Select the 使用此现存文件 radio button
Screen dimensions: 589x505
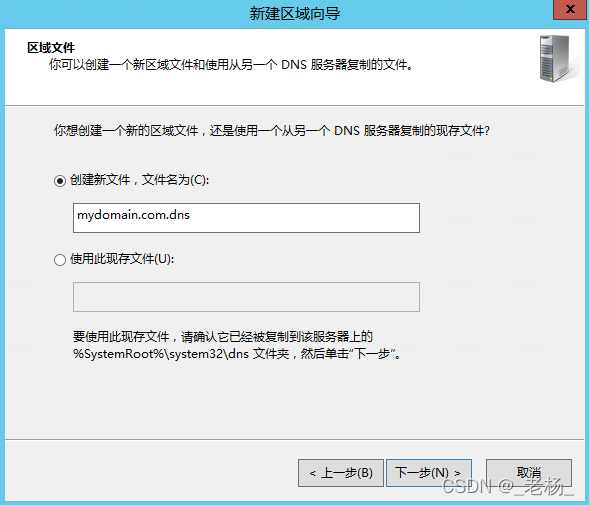tap(60, 260)
